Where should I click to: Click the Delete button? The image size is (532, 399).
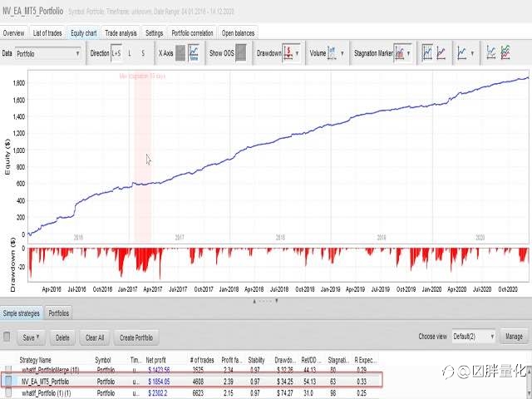(62, 337)
